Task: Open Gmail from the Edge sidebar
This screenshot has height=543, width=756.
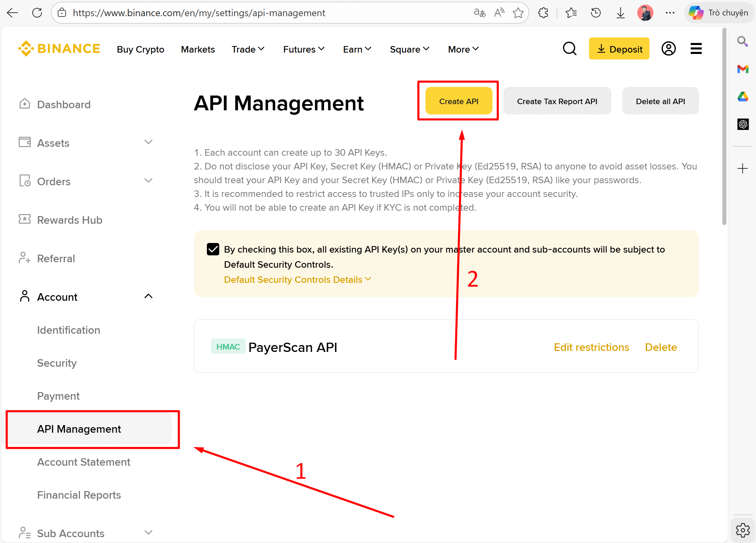Action: (743, 69)
